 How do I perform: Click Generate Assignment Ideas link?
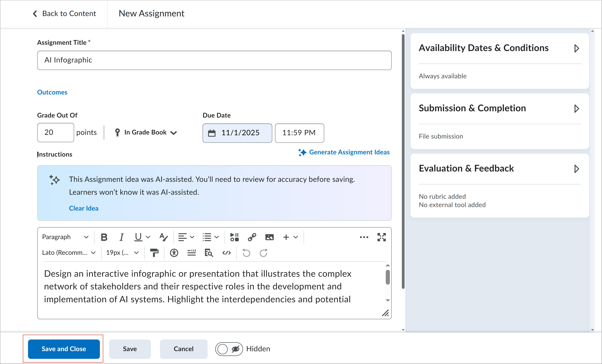[x=349, y=152]
